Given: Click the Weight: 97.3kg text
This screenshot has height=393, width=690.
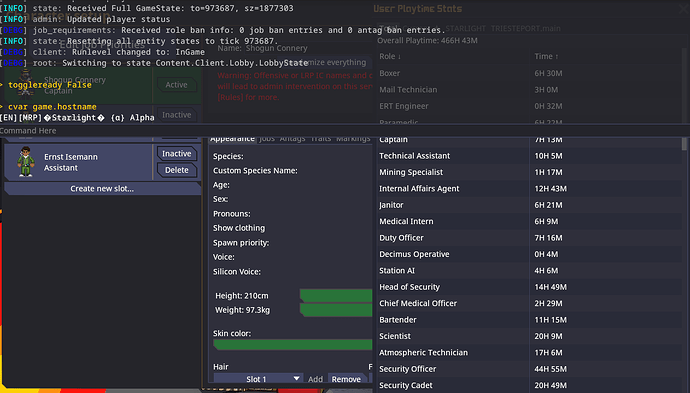Looking at the screenshot, I should [242, 310].
